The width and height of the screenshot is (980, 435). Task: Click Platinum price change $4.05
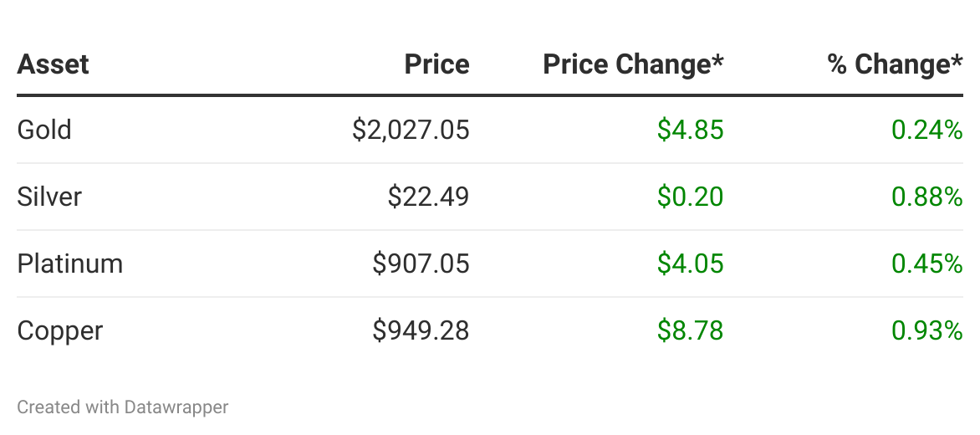pyautogui.click(x=690, y=264)
